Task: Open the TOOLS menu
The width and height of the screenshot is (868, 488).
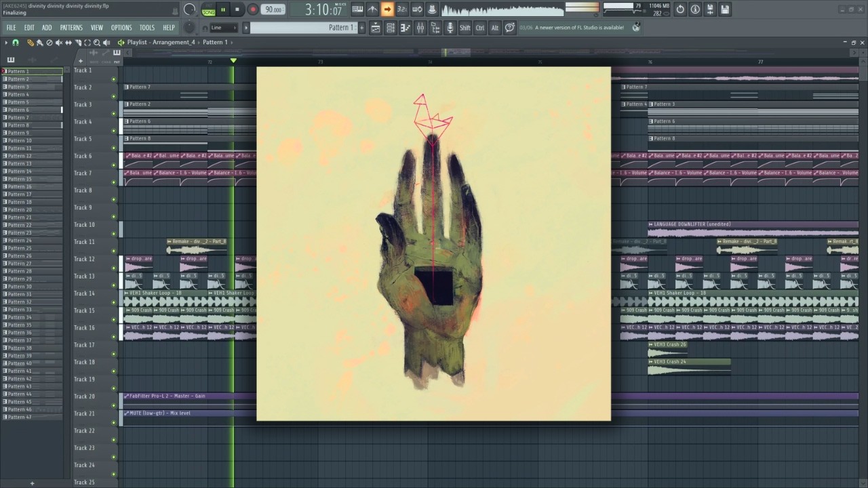Action: (147, 28)
